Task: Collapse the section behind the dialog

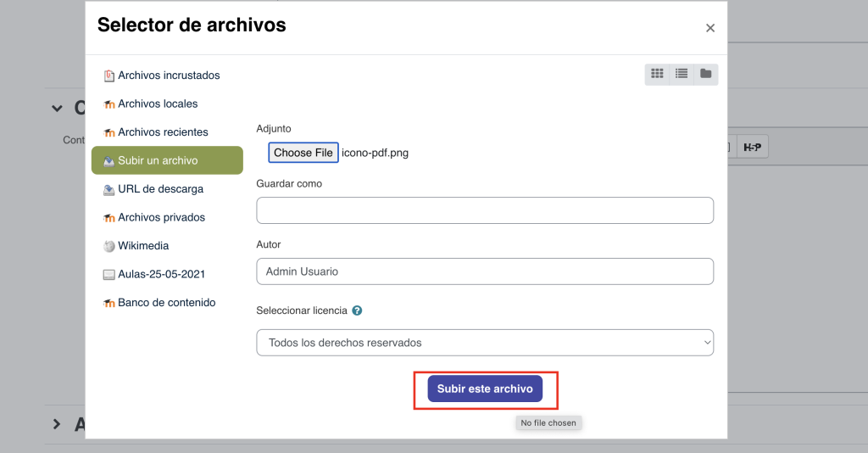Action: tap(57, 109)
